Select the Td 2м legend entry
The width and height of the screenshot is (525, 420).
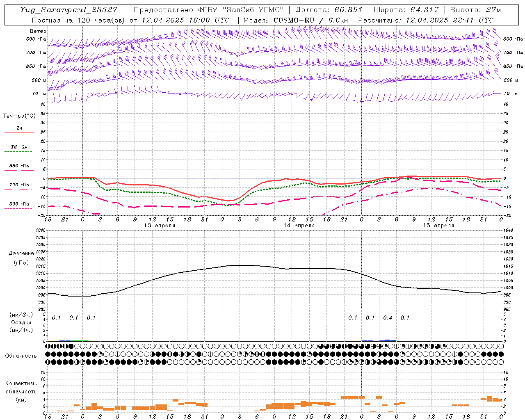point(19,147)
